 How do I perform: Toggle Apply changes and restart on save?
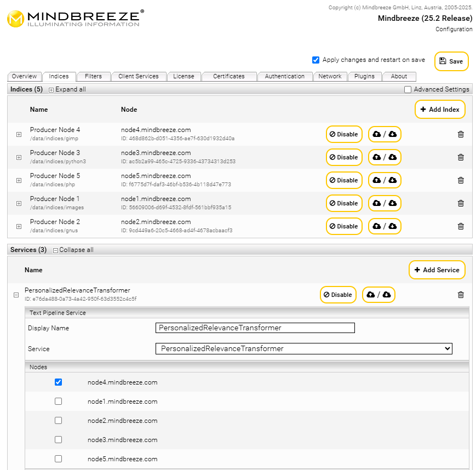[x=316, y=60]
